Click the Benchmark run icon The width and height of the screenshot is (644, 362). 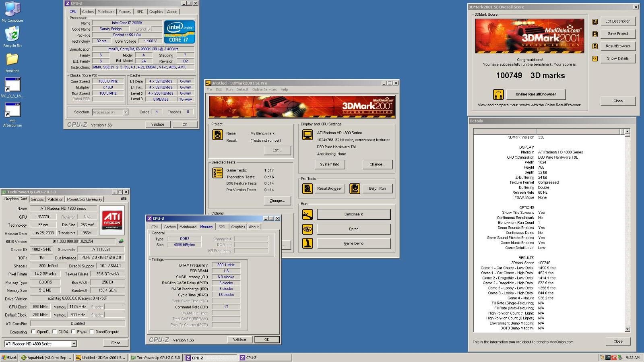(x=308, y=214)
